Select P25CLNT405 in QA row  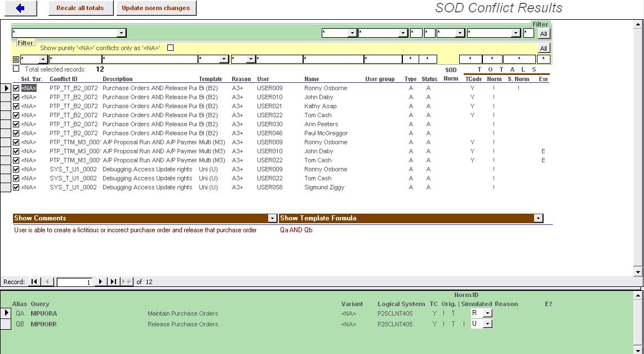(395, 313)
